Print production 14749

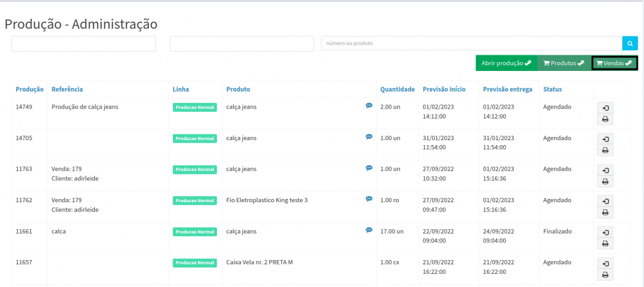pos(605,119)
